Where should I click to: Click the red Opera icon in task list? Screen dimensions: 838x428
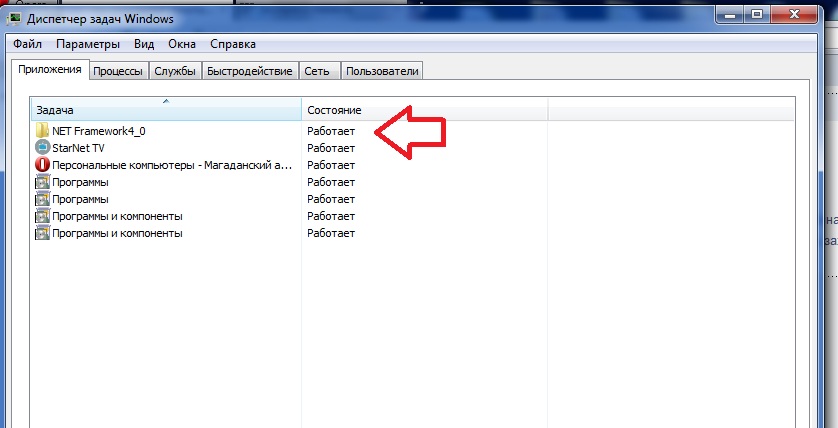coord(42,165)
